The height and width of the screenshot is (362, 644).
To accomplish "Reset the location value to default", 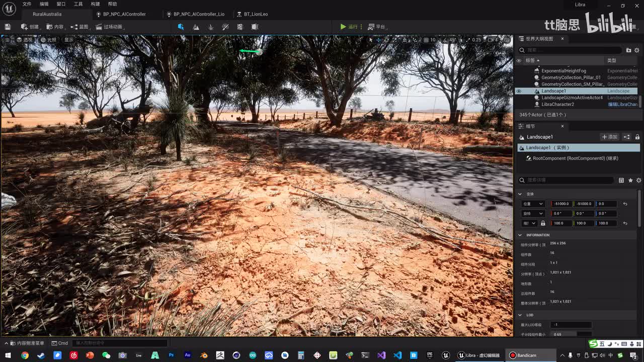I will point(625,204).
